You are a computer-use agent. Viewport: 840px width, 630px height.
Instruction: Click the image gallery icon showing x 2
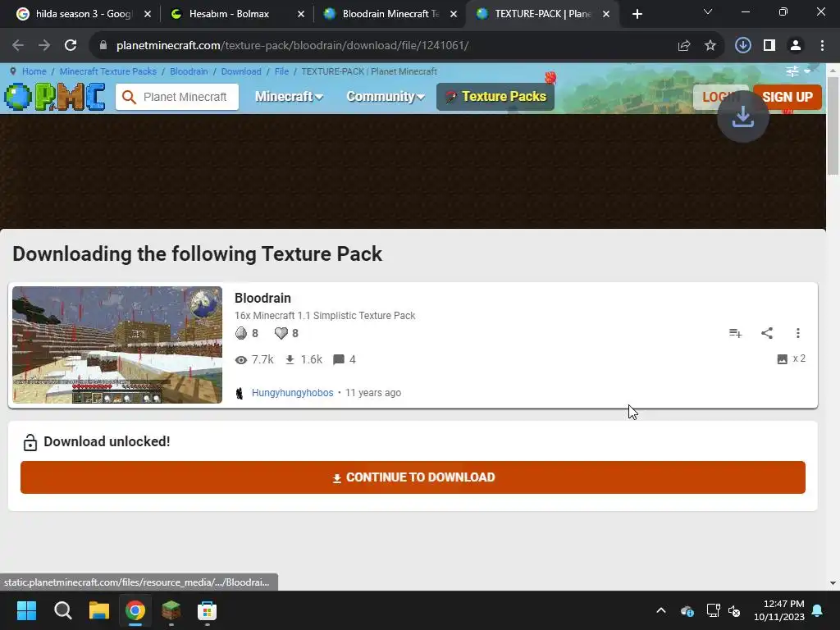pos(782,359)
